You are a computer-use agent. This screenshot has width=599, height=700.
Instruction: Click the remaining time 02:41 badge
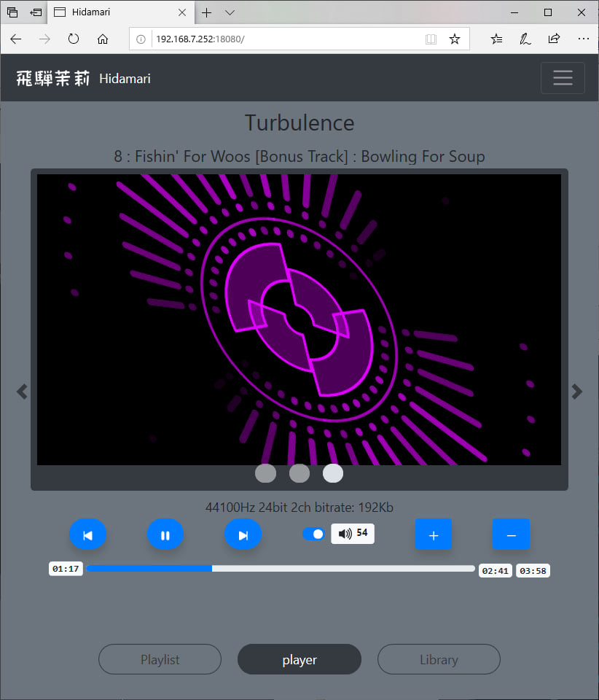pos(495,570)
